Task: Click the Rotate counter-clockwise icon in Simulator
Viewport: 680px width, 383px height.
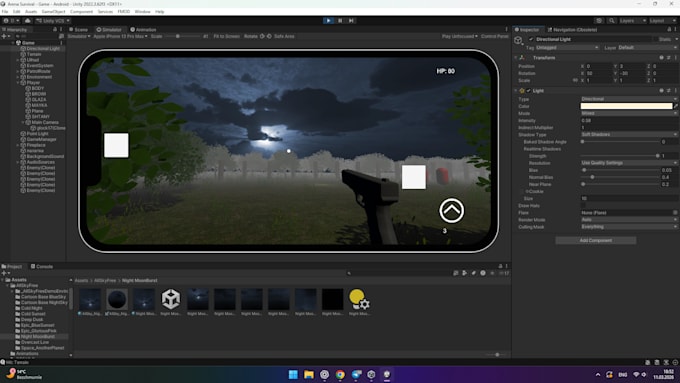Action: 269,36
